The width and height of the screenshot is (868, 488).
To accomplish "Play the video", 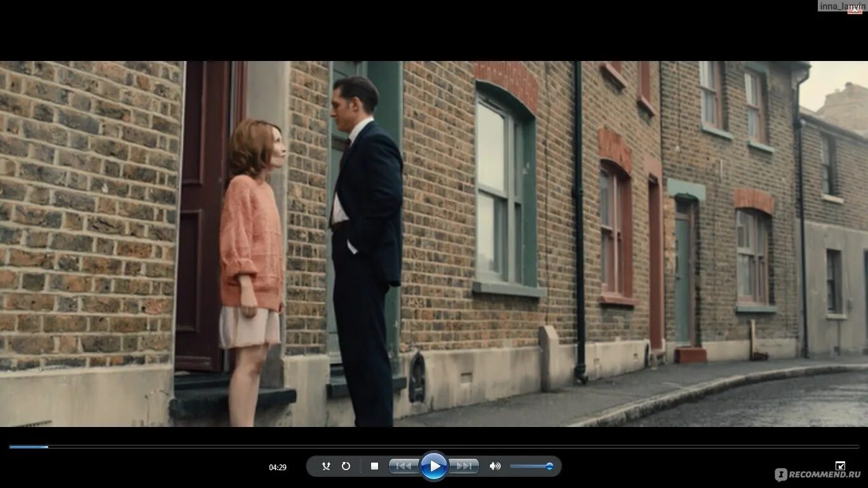I will coord(434,466).
